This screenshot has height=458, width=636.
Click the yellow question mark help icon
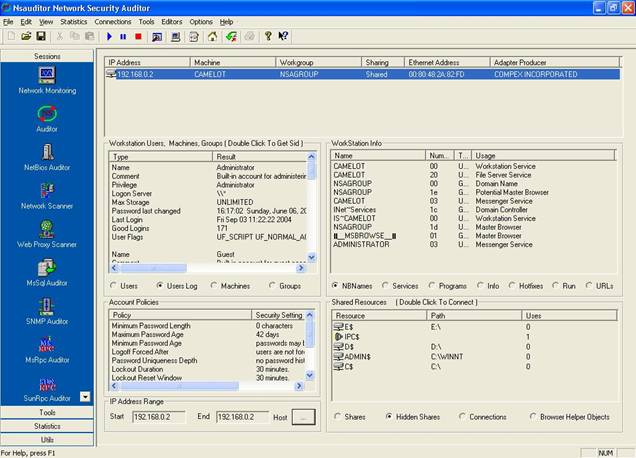tap(268, 37)
